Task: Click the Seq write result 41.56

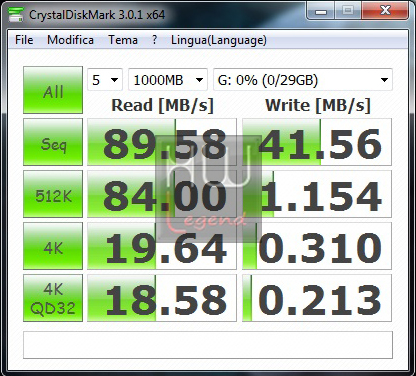Action: [317, 142]
